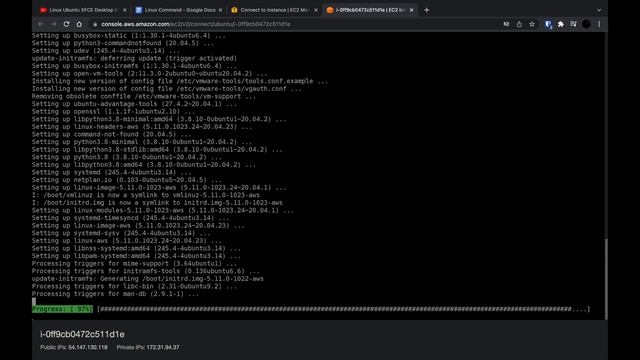Open the tab search dropdown arrow
Image resolution: width=640 pixels, height=360 pixels.
pos(599,10)
